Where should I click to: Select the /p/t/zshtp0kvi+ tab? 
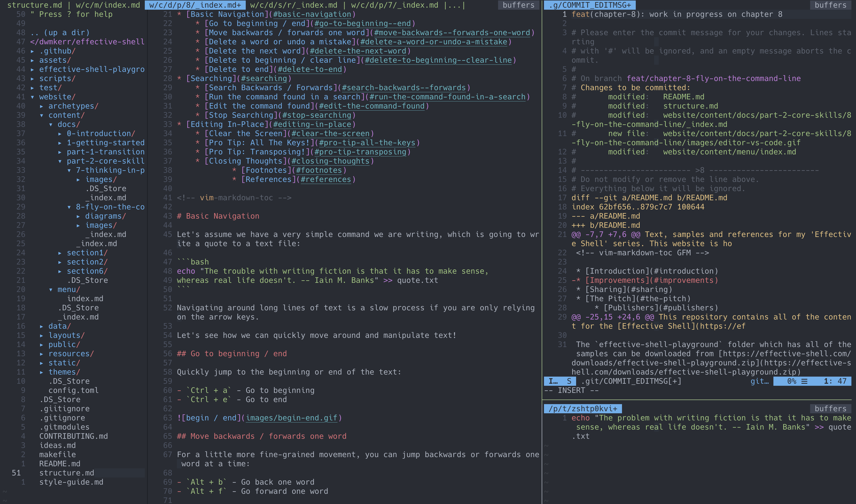click(x=583, y=408)
